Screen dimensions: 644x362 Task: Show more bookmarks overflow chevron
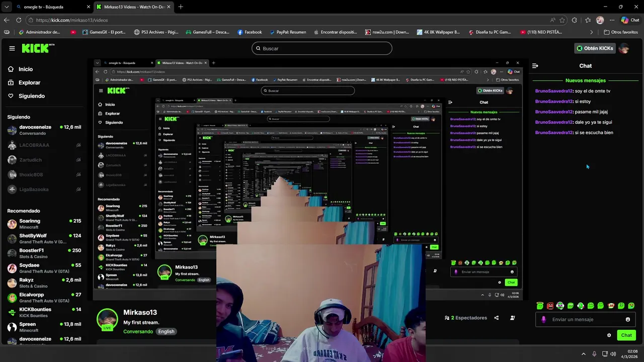(x=592, y=32)
